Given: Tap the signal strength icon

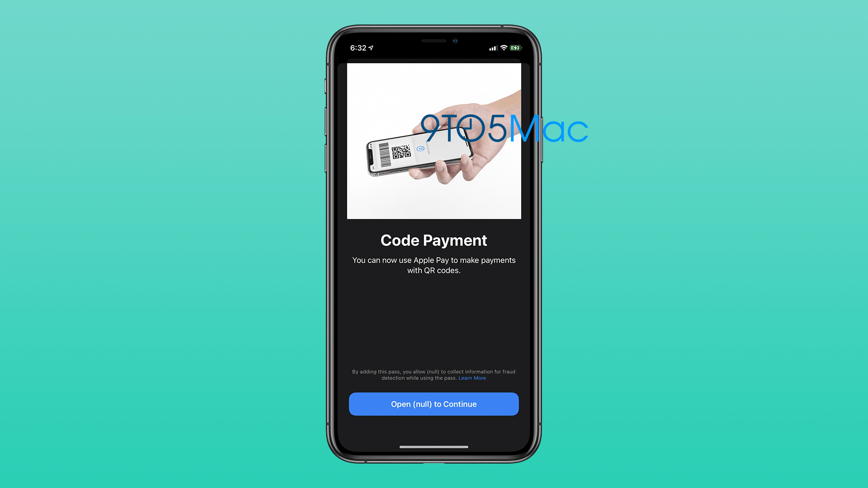Looking at the screenshot, I should (489, 47).
